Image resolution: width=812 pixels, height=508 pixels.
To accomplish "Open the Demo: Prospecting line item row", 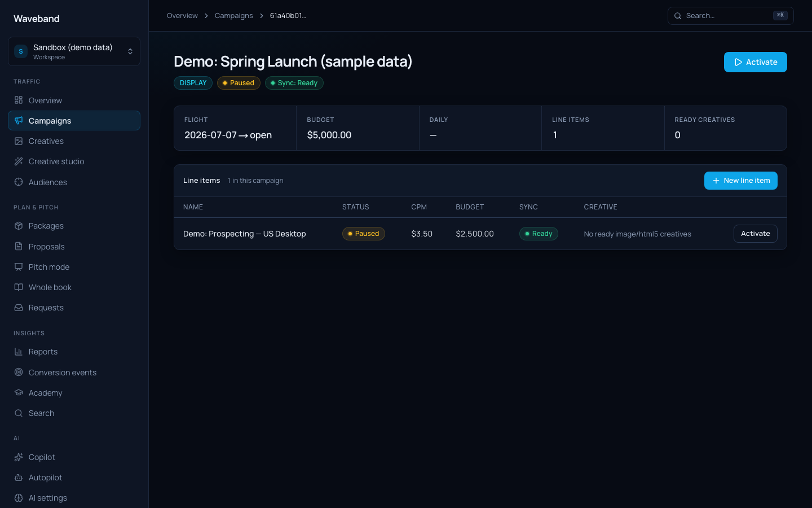I will click(480, 234).
